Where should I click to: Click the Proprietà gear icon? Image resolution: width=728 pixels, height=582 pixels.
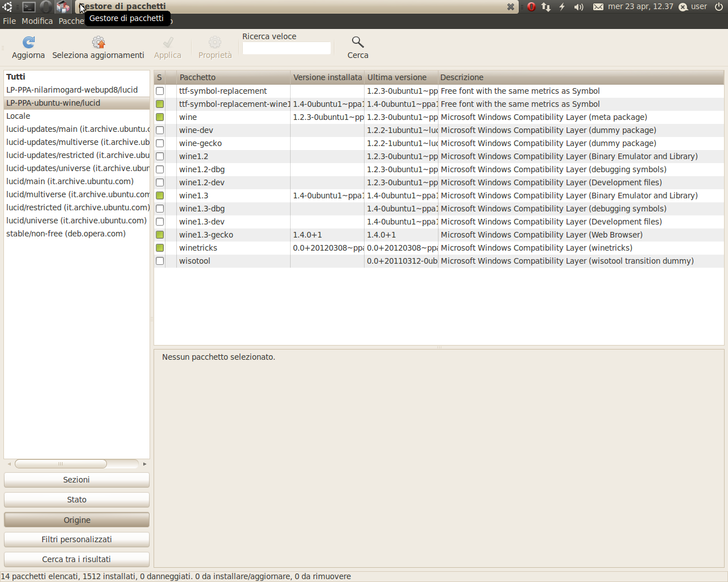(x=215, y=42)
